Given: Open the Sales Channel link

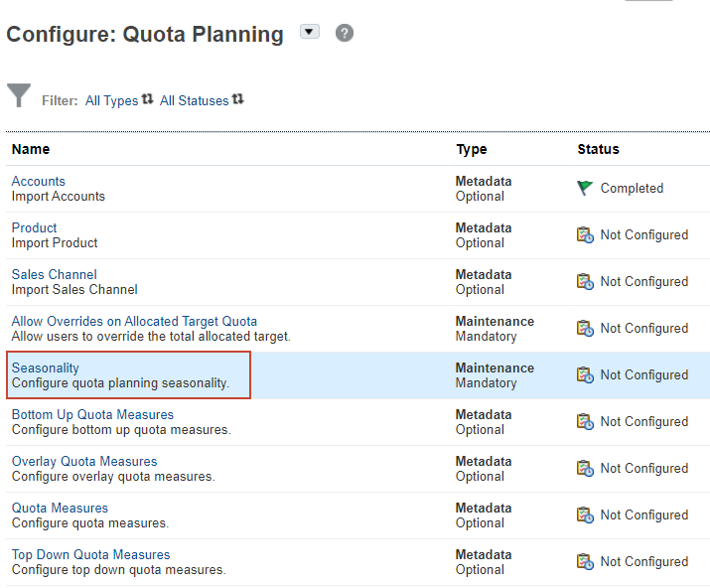Looking at the screenshot, I should tap(55, 274).
